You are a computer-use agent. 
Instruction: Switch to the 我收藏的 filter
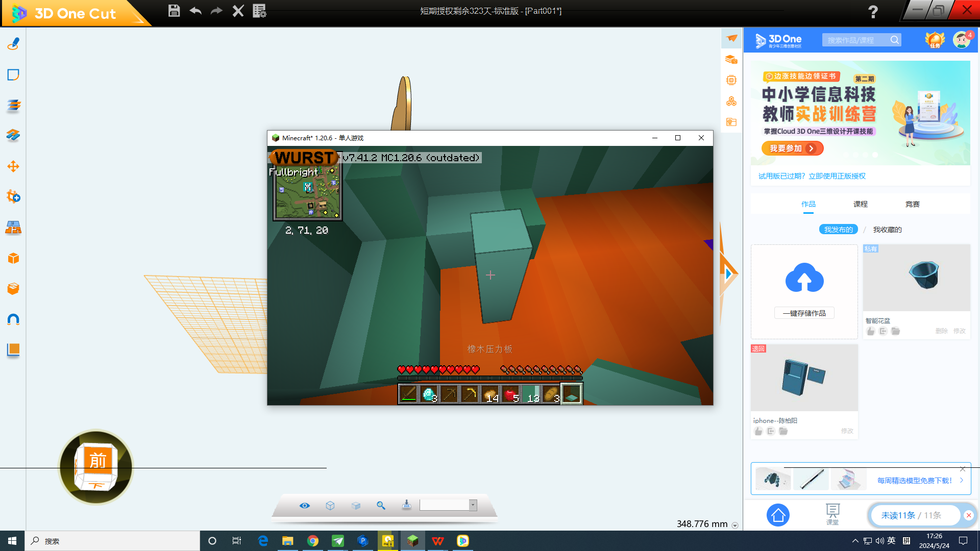tap(887, 230)
